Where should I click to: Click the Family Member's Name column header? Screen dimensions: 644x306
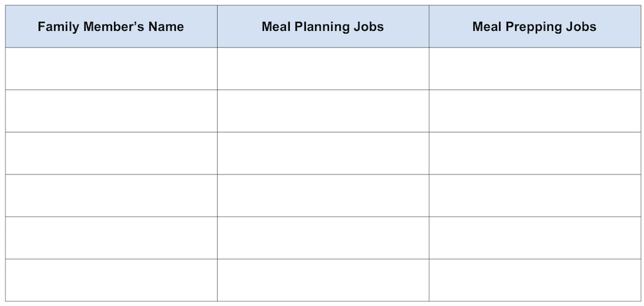point(111,26)
